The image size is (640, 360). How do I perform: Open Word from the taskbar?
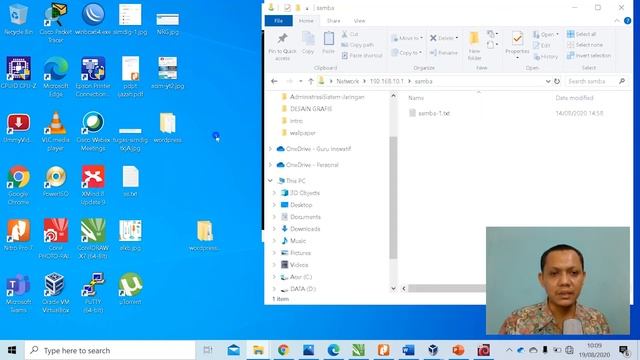point(408,350)
